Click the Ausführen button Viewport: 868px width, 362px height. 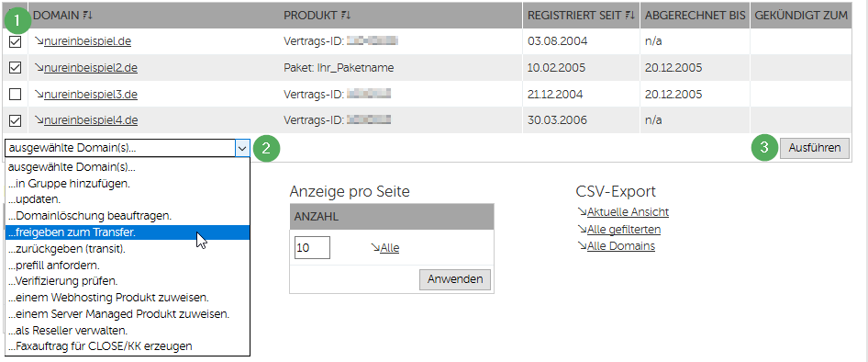pos(814,148)
